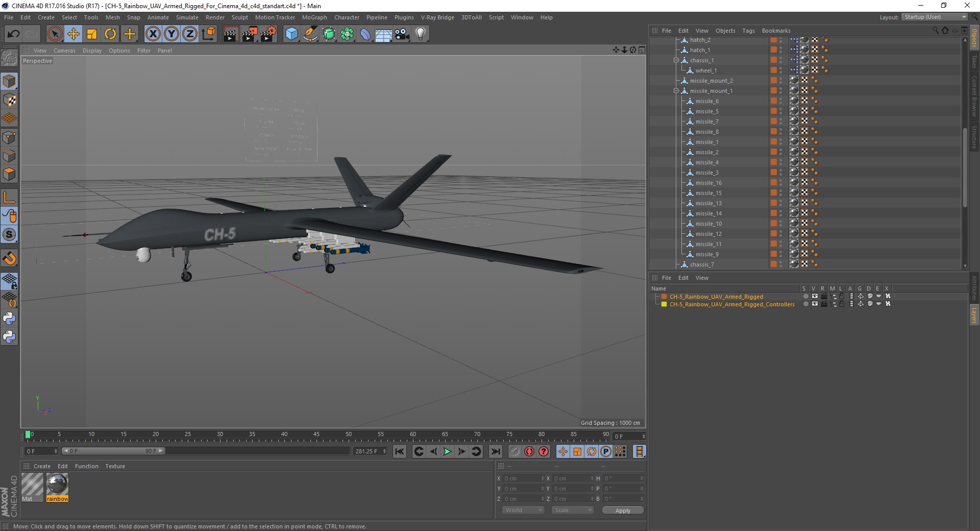Open the MoGraph menu
Viewport: 980px width, 531px height.
click(314, 17)
